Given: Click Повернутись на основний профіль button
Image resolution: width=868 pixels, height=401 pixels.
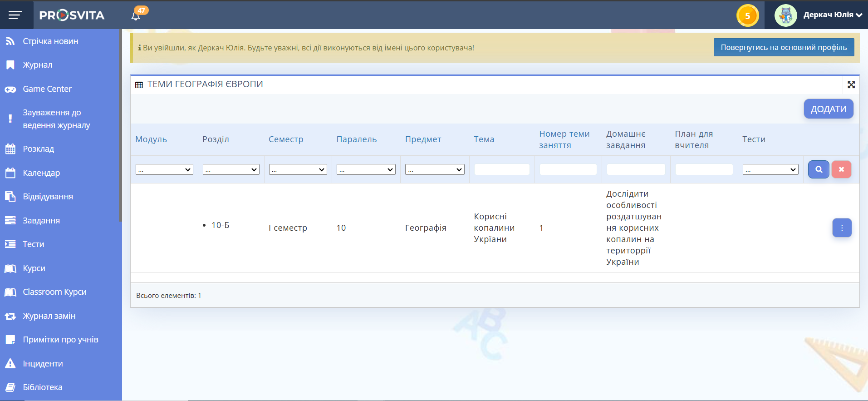Looking at the screenshot, I should point(783,48).
